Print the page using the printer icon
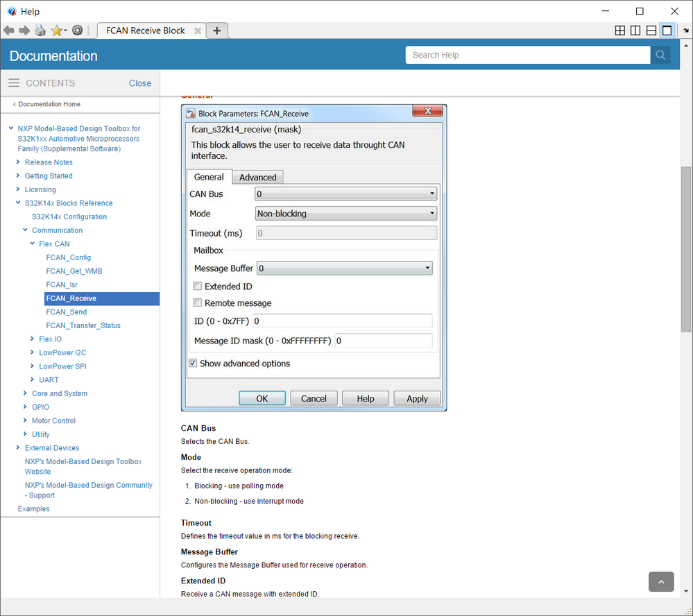 point(40,31)
